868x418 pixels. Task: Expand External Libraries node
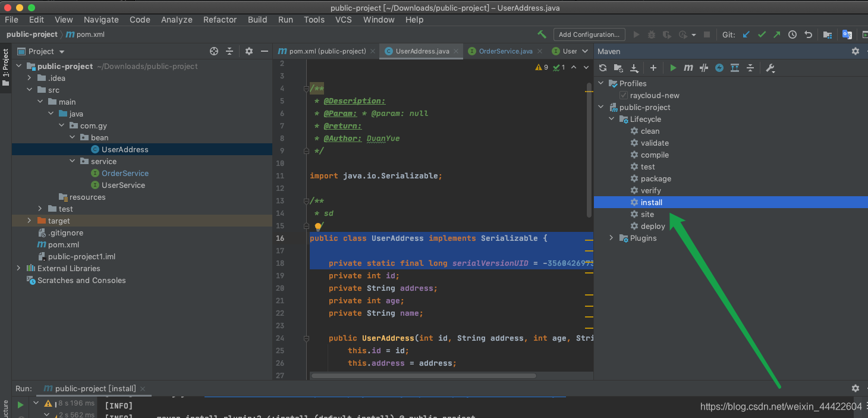point(19,268)
